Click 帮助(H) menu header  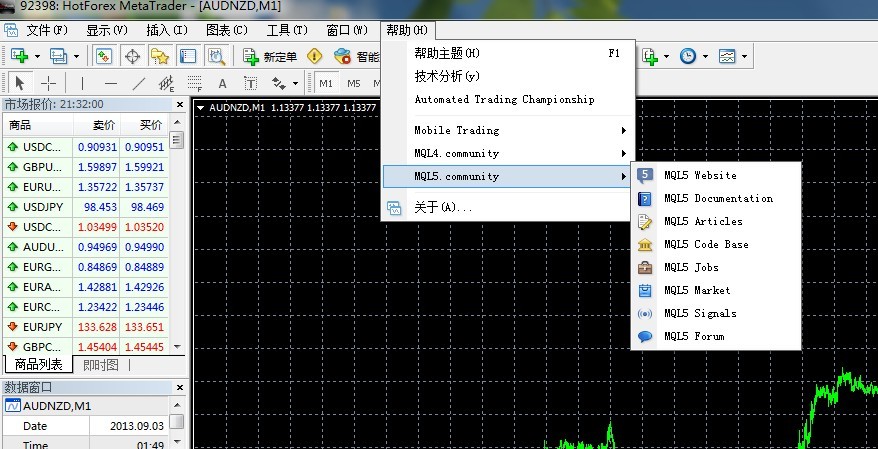pyautogui.click(x=407, y=30)
